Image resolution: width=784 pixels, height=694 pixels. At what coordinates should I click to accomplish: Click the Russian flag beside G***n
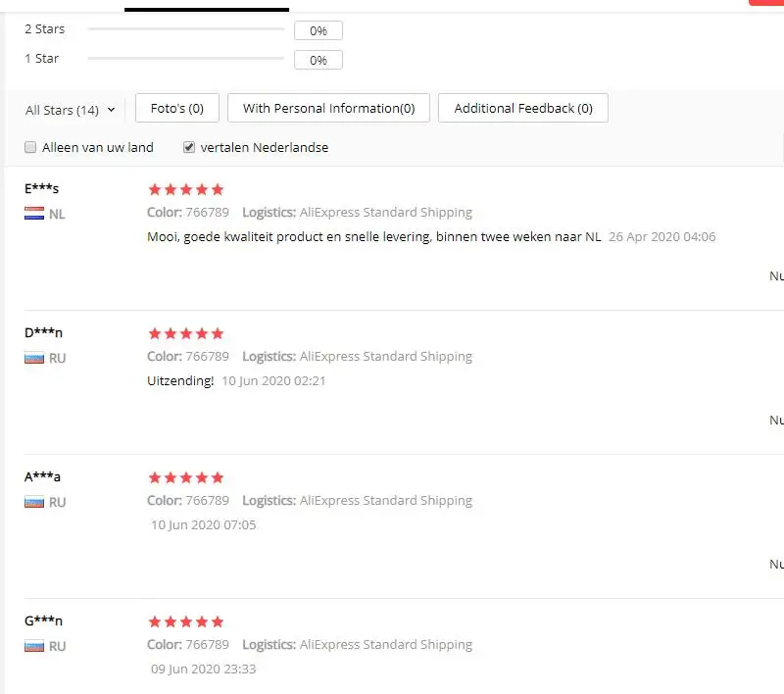click(x=34, y=646)
